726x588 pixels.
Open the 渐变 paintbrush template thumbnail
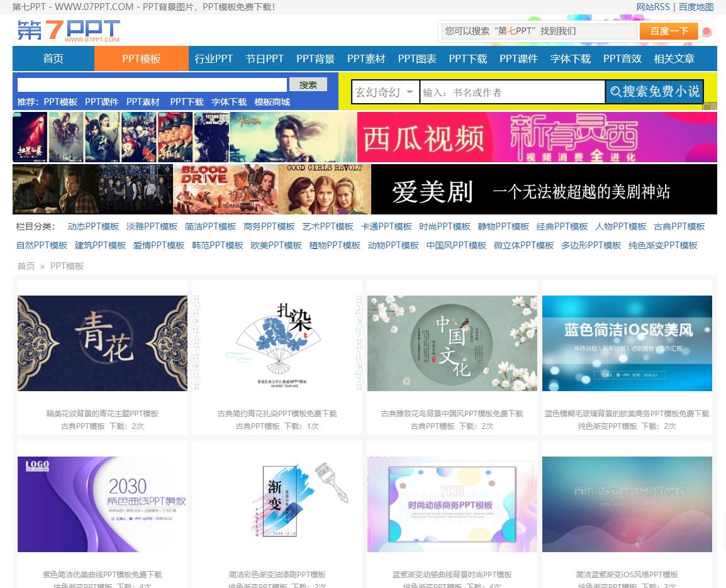click(277, 504)
